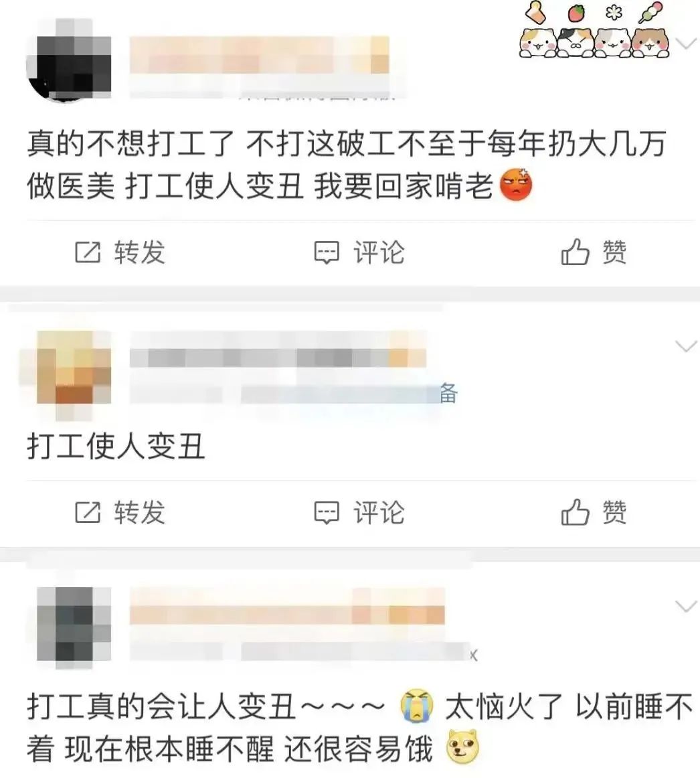The image size is (700, 778).
Task: Expand the second post's chevron menu
Action: [687, 346]
